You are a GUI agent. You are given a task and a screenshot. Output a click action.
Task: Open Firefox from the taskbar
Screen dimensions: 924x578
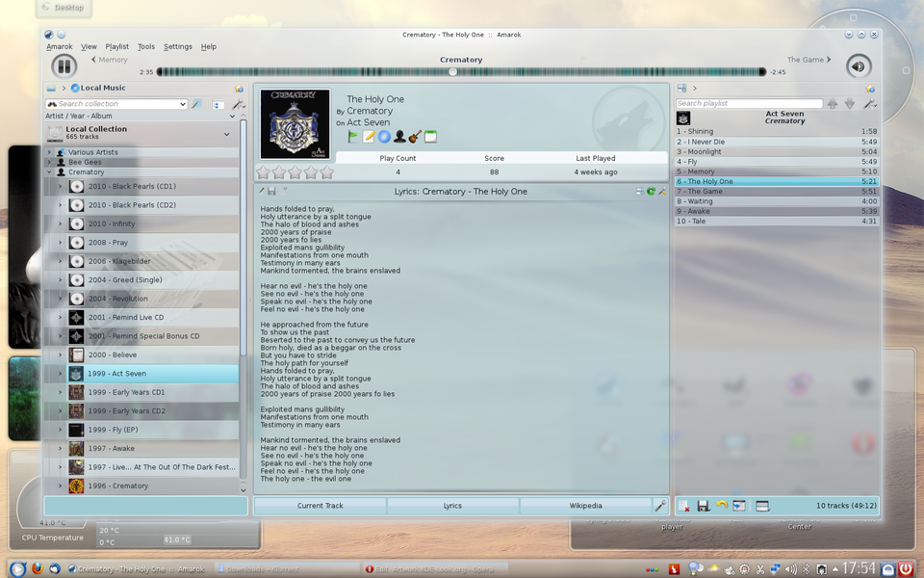click(38, 568)
